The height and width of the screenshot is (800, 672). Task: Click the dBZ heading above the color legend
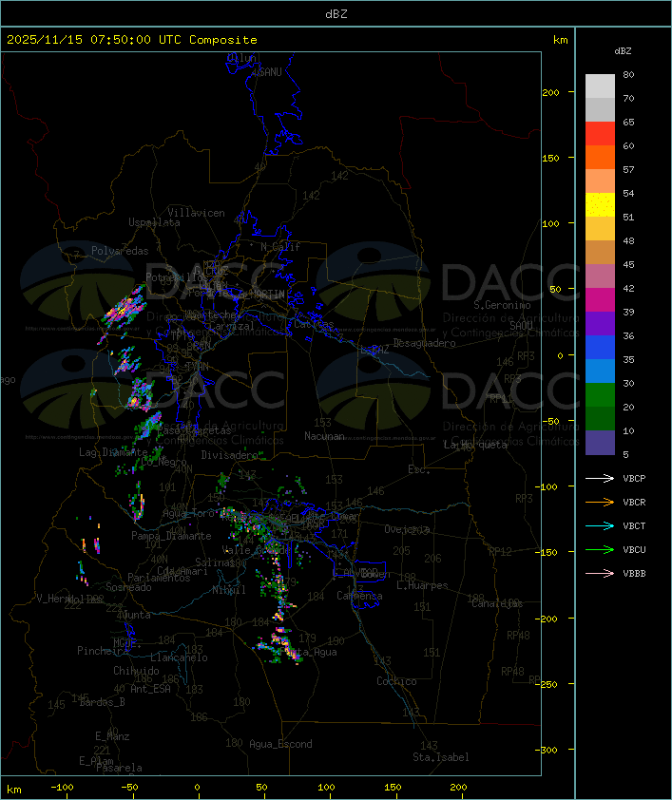pos(623,51)
